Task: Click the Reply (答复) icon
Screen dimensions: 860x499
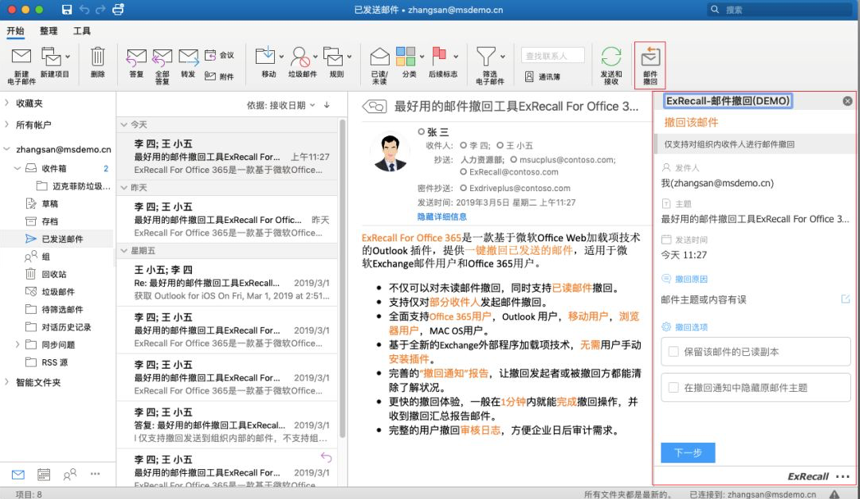Action: point(136,56)
